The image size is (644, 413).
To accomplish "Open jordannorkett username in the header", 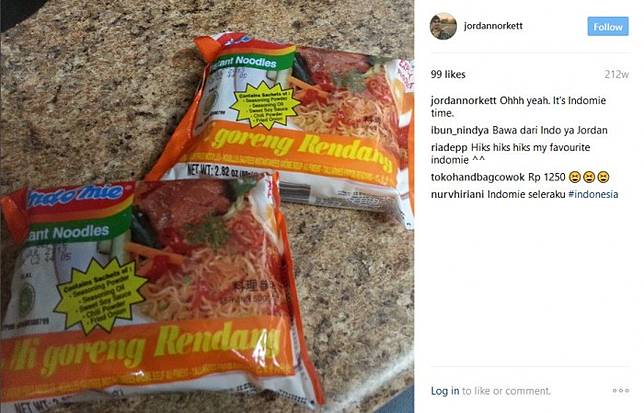I will pyautogui.click(x=493, y=25).
